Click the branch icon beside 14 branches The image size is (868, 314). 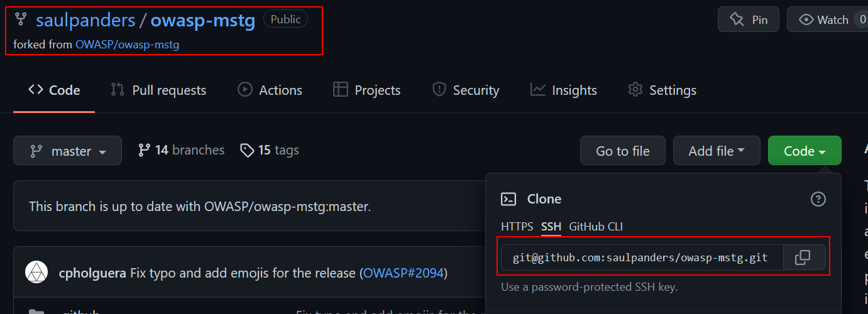(144, 150)
